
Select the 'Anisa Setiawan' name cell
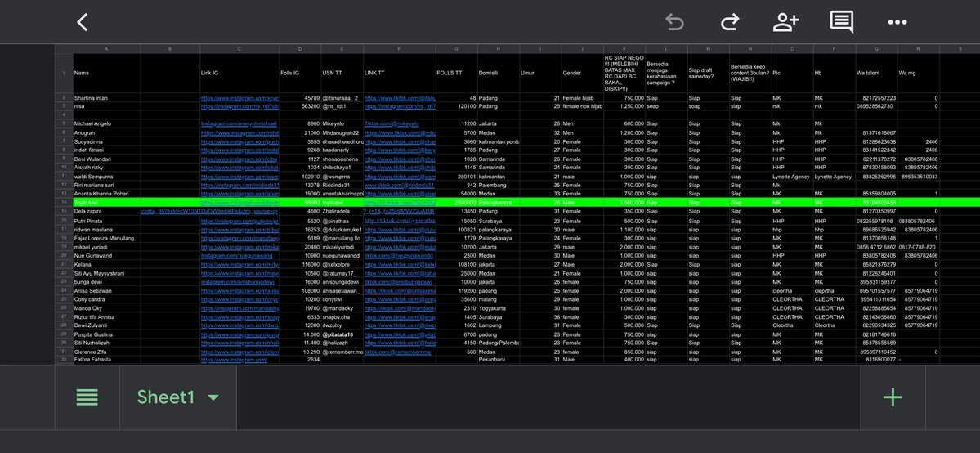(x=106, y=291)
